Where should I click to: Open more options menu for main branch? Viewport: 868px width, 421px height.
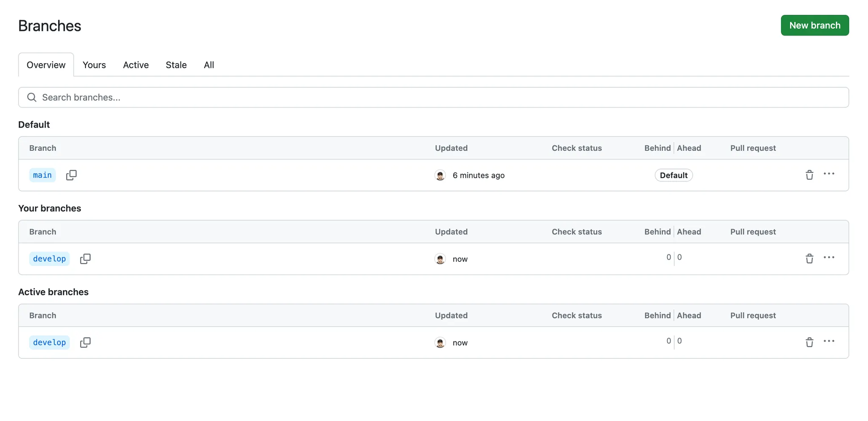coord(829,174)
